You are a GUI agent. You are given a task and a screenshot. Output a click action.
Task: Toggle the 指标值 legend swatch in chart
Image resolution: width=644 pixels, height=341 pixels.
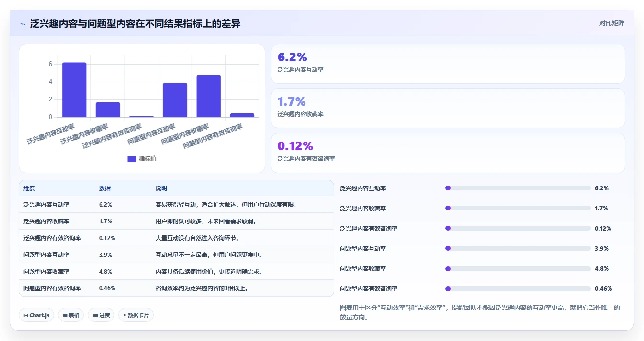132,159
